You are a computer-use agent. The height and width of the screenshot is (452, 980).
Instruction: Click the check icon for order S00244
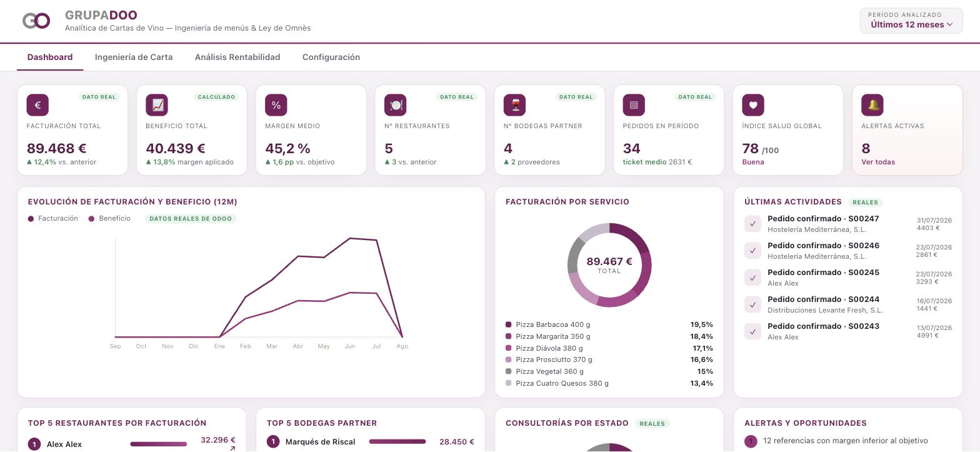(752, 304)
